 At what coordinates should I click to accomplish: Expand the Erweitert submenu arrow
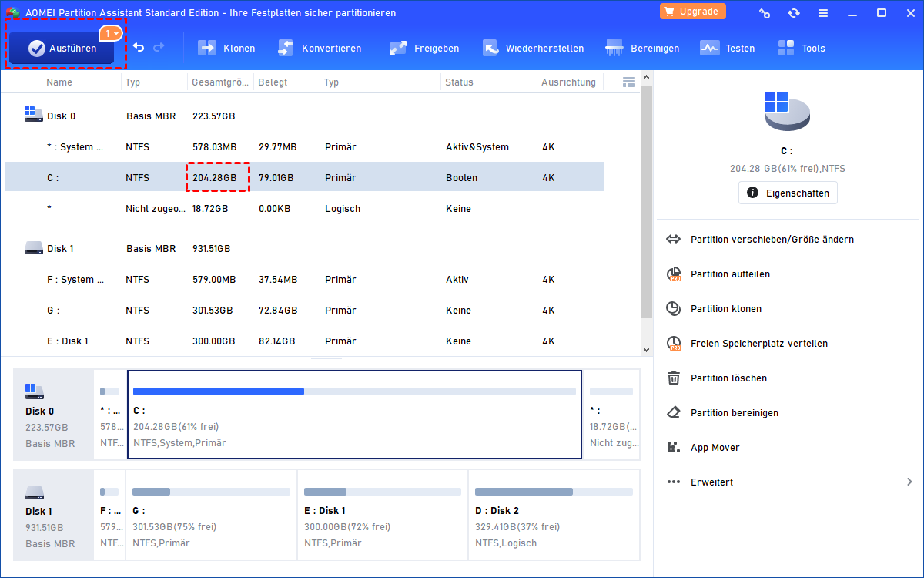point(909,482)
